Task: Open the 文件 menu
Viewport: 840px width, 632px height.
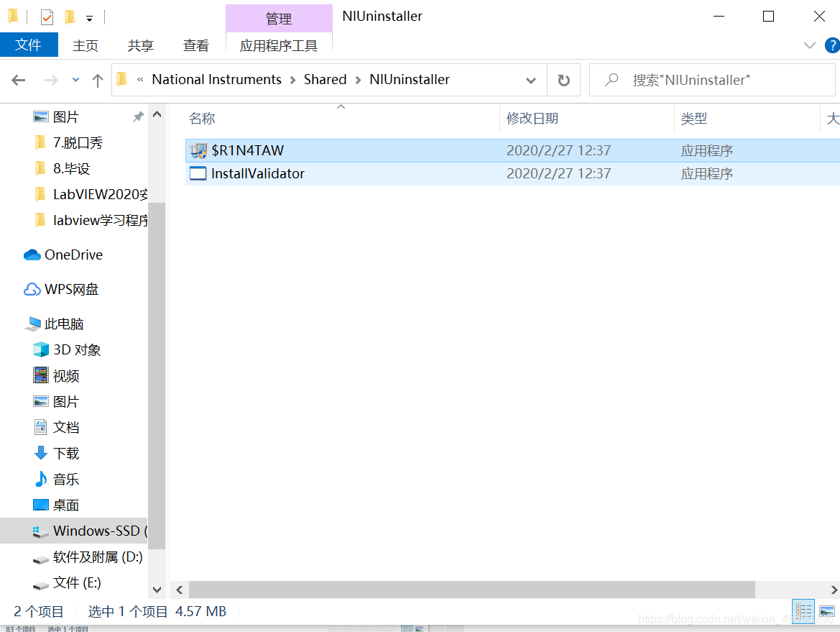Action: click(x=29, y=45)
